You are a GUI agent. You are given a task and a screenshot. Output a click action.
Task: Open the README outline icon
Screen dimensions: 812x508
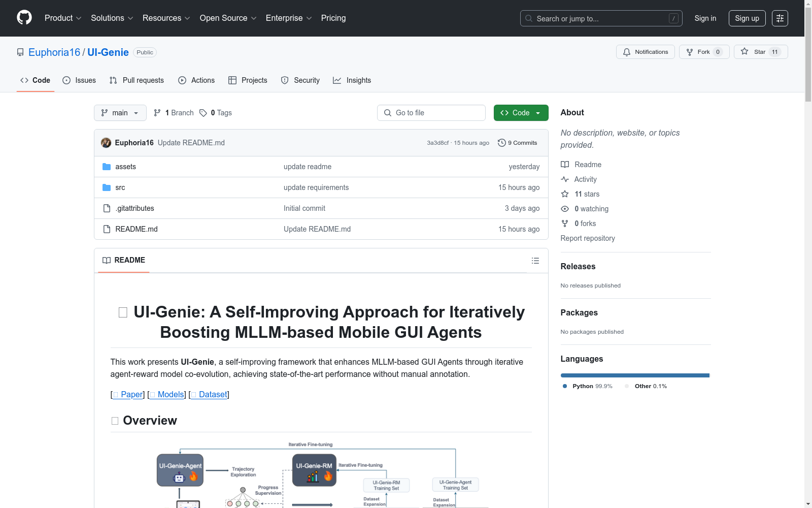pyautogui.click(x=535, y=261)
